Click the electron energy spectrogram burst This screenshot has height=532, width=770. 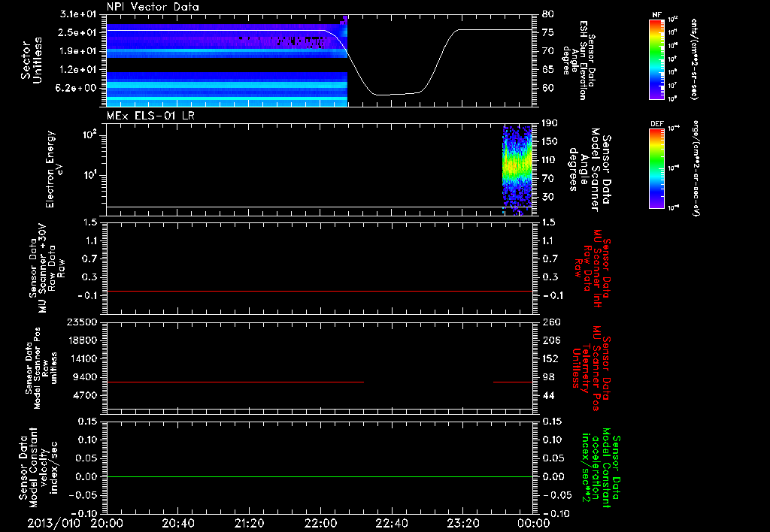pos(517,169)
